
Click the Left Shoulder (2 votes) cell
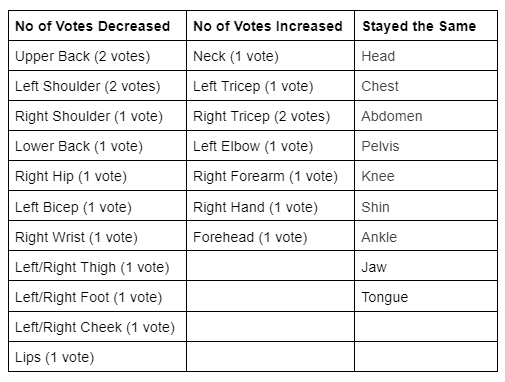click(x=97, y=86)
